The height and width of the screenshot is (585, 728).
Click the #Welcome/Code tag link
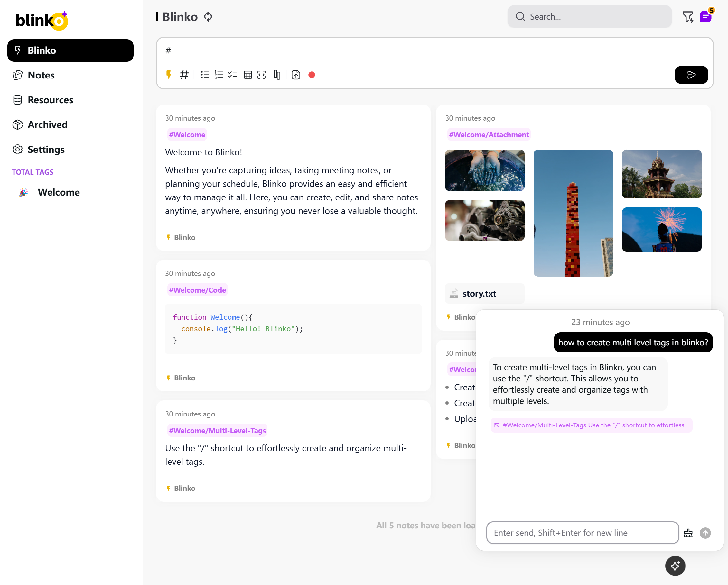[x=197, y=290]
